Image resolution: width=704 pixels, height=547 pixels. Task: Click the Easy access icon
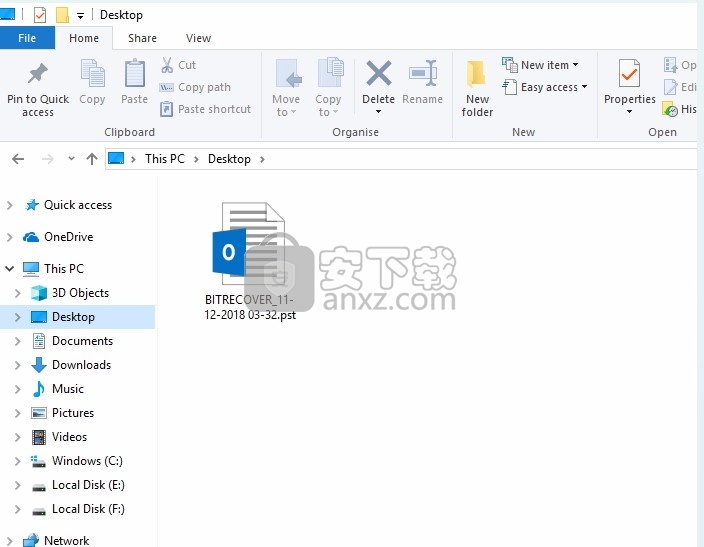pos(510,87)
